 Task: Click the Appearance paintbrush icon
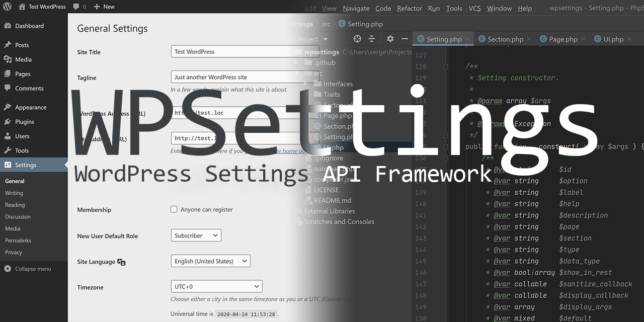pos(8,107)
